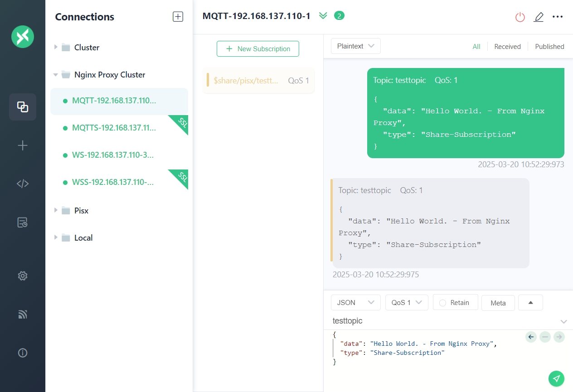The width and height of the screenshot is (573, 392).
Task: Toggle the $share/pisx subscription item
Action: (x=258, y=81)
